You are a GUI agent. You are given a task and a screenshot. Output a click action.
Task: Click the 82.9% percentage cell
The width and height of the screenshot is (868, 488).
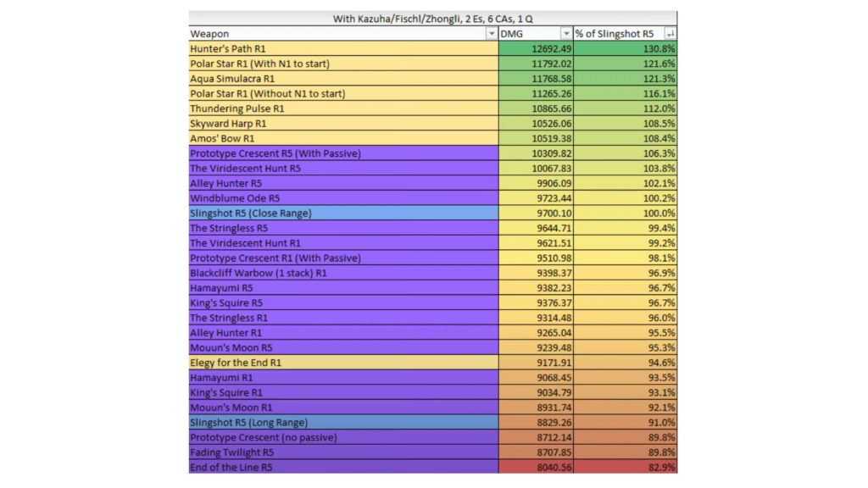click(625, 467)
